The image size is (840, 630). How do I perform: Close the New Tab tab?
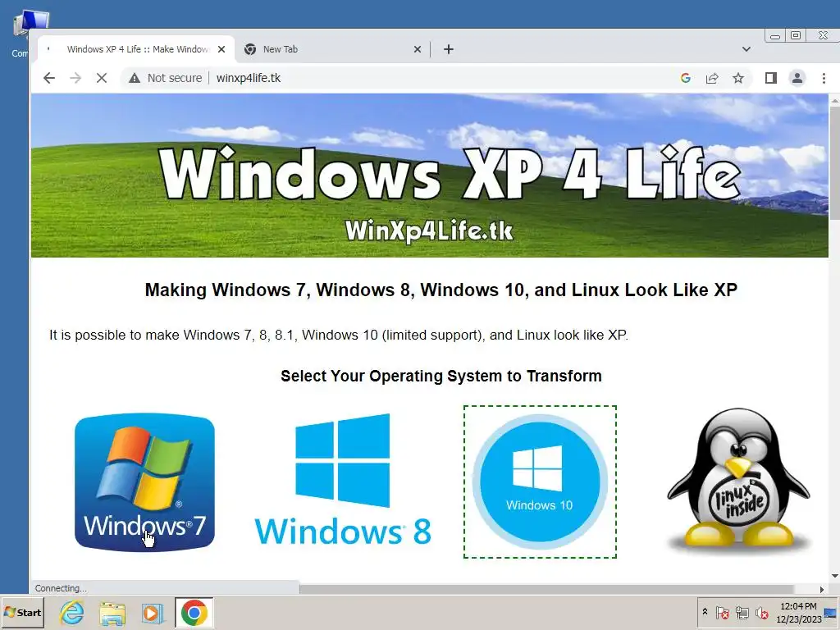(x=418, y=49)
